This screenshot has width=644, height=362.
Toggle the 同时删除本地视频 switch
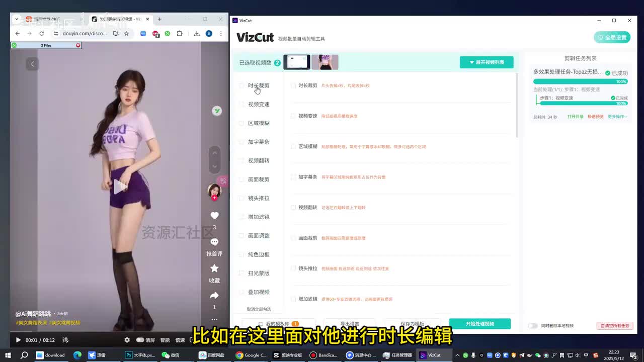coord(532,326)
